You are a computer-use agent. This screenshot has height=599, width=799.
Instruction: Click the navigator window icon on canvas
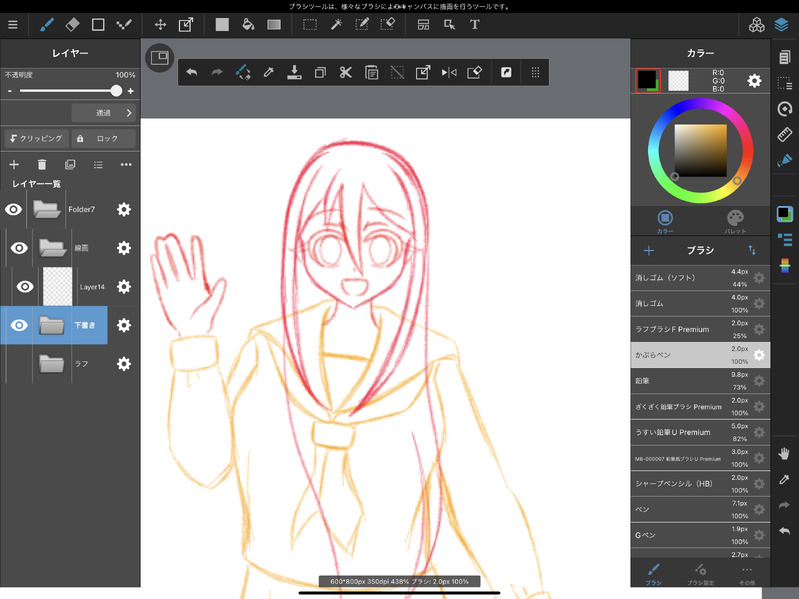pos(159,58)
